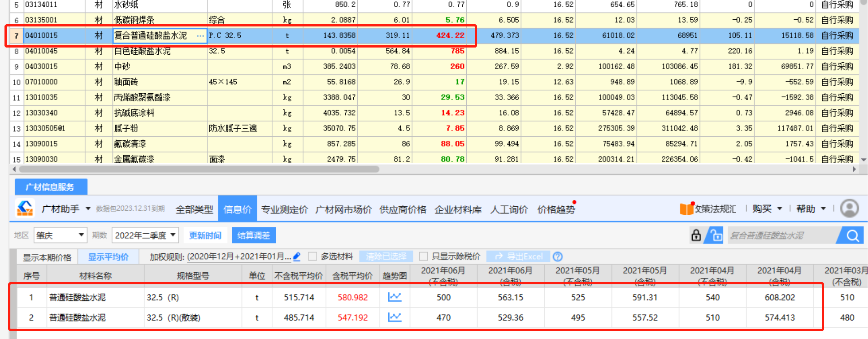The image size is (868, 339).
Task: Switch to 显示平均价 tab
Action: coord(108,257)
